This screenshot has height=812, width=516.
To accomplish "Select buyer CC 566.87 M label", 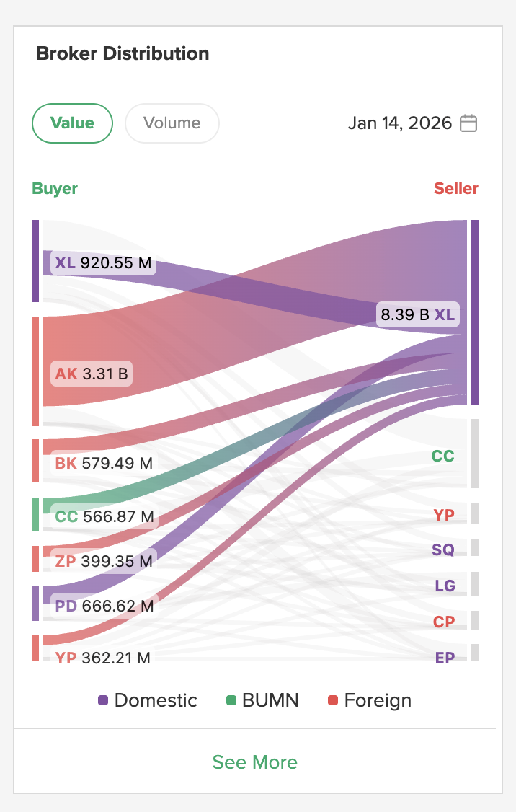I will click(104, 516).
